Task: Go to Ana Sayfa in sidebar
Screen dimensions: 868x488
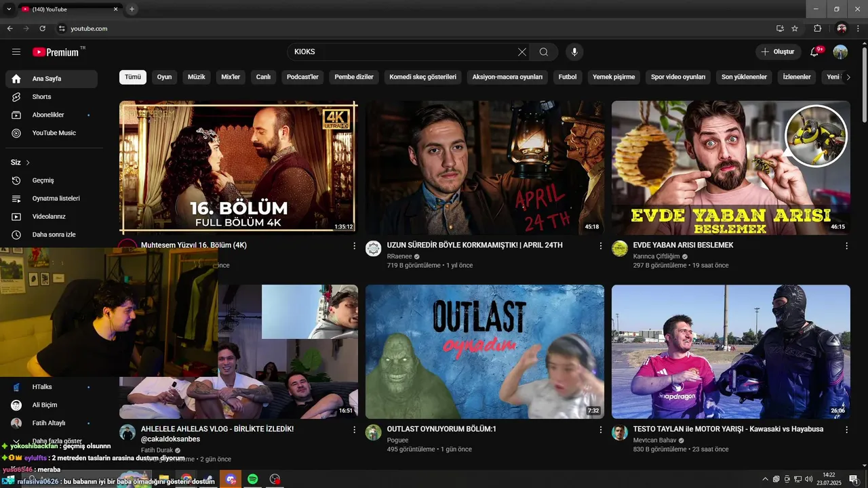Action: click(52, 79)
